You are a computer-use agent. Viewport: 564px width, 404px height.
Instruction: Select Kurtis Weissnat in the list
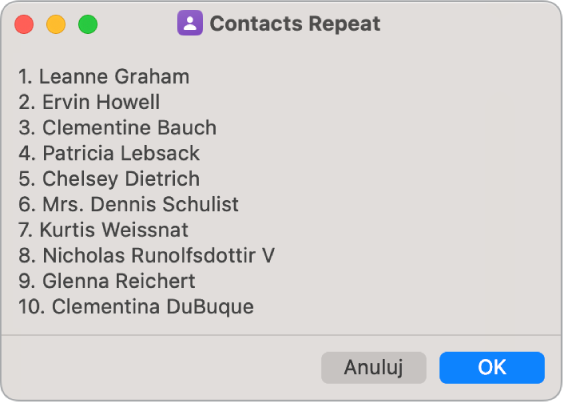pyautogui.click(x=103, y=230)
